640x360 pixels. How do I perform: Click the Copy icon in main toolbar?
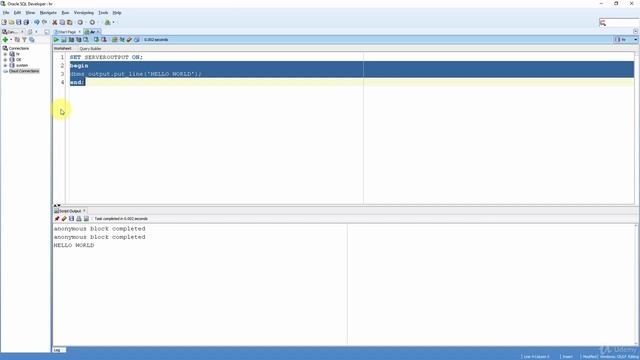pos(62,22)
